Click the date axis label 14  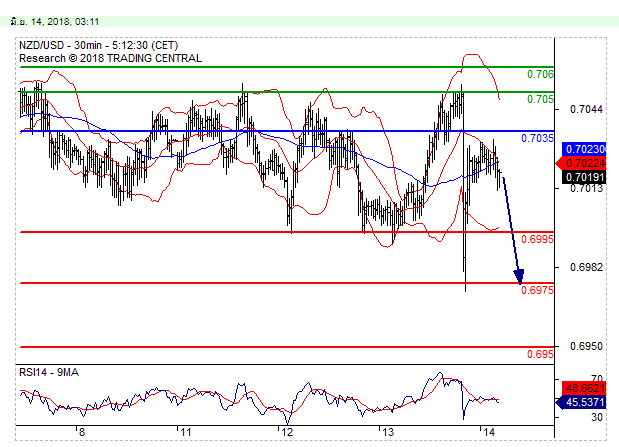click(489, 432)
